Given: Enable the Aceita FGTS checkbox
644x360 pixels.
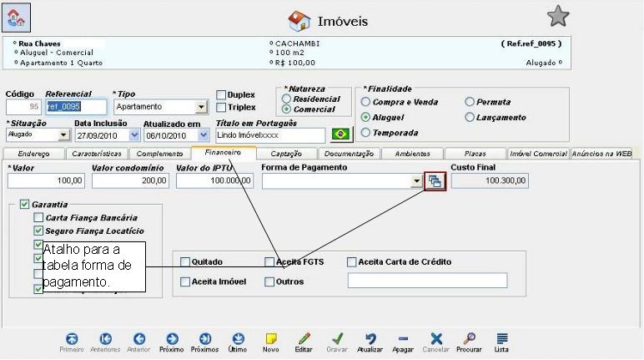Looking at the screenshot, I should coord(269,261).
